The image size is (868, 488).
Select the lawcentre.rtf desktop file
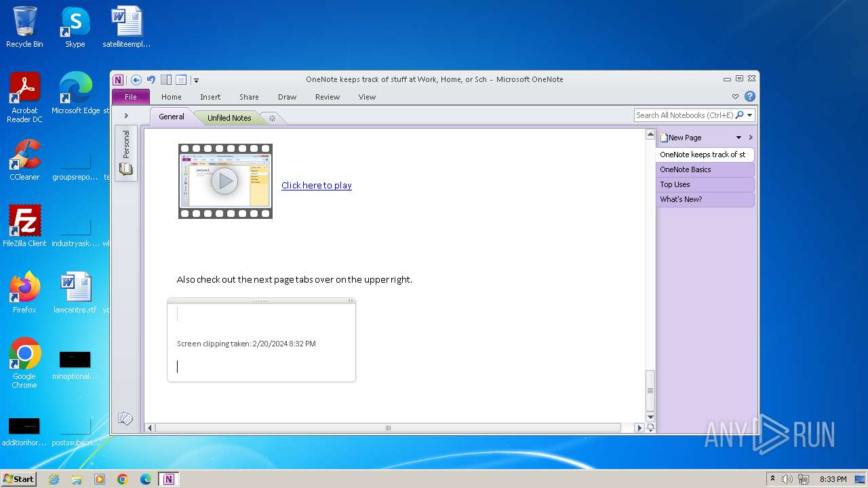(x=75, y=292)
